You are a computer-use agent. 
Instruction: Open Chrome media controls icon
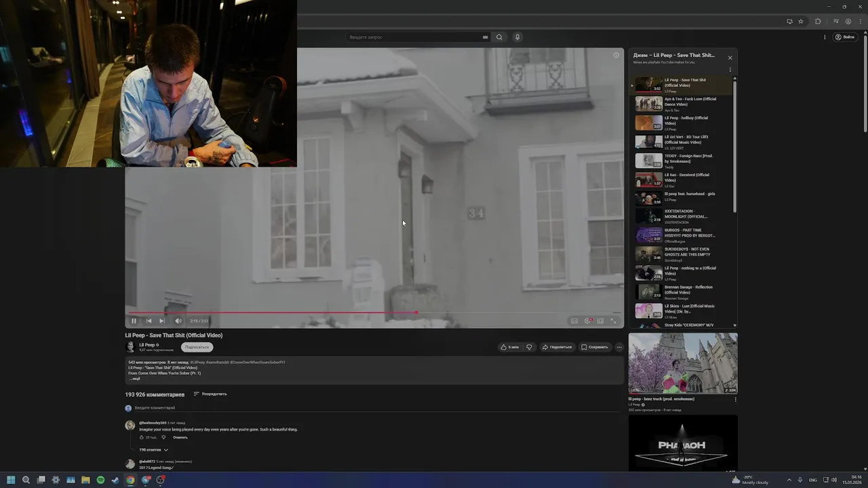pos(836,21)
